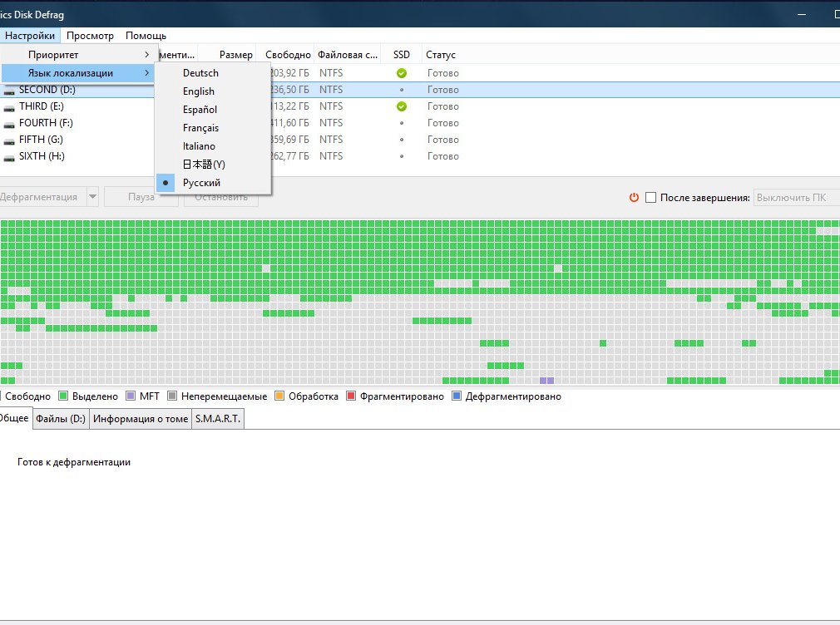The height and width of the screenshot is (625, 840).
Task: Choose Japanese 日本語 language
Action: click(x=213, y=164)
